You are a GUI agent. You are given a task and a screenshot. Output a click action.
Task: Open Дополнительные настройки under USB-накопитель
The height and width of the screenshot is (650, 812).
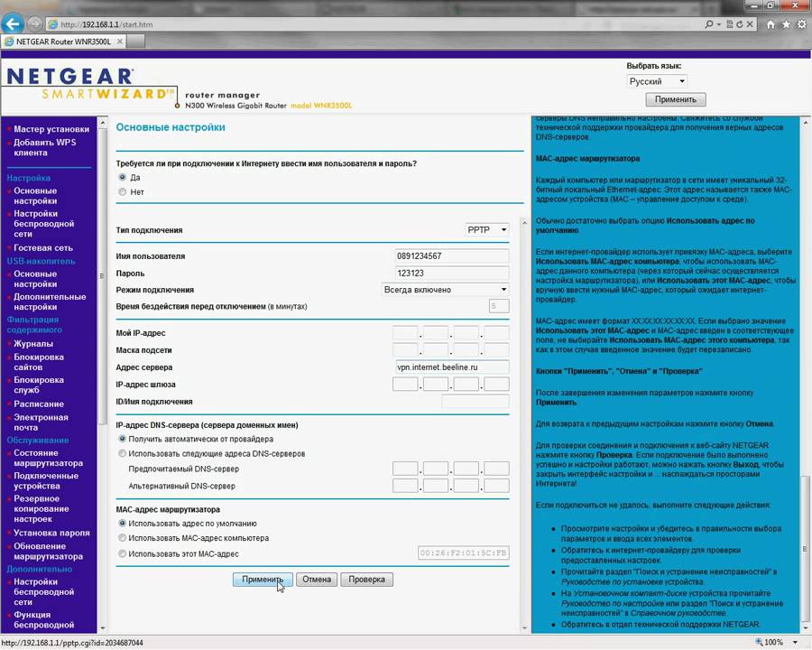(x=50, y=302)
